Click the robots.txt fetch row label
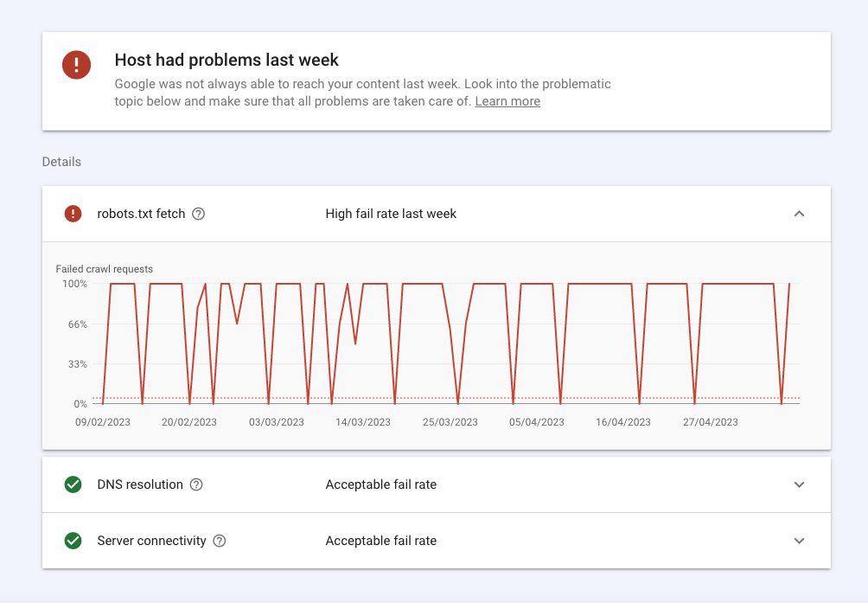 (x=141, y=214)
